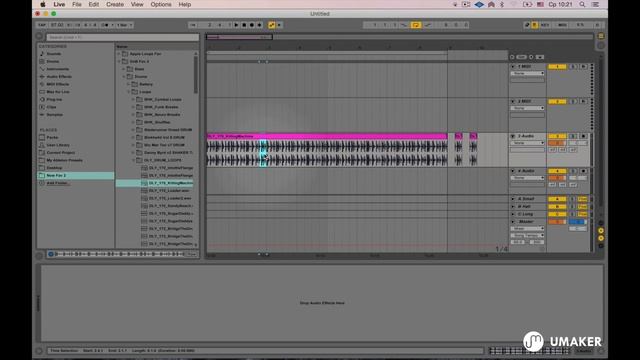Open User Library under Places
640x360 pixels.
(58, 145)
